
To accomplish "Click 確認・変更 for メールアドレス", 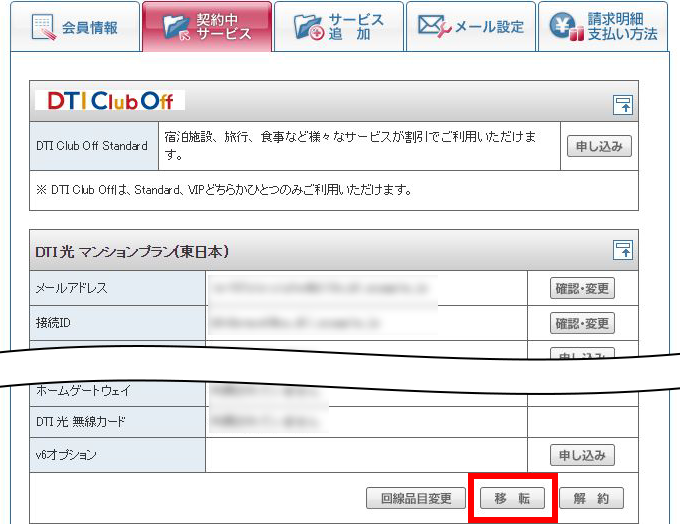I will tap(582, 288).
